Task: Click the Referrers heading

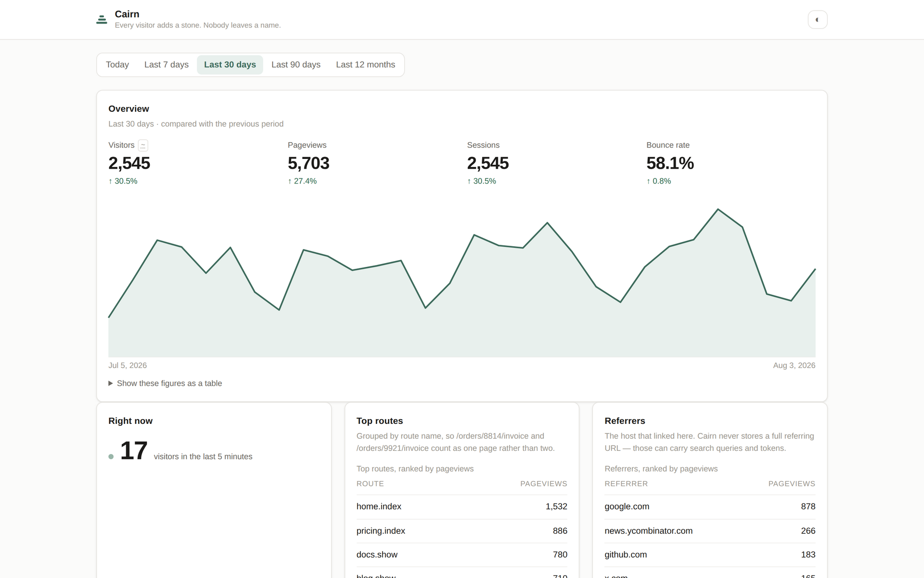Action: coord(625,421)
